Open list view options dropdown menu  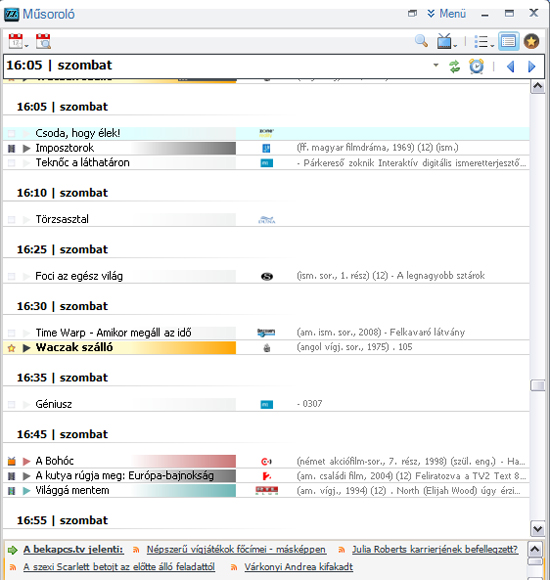pyautogui.click(x=484, y=42)
